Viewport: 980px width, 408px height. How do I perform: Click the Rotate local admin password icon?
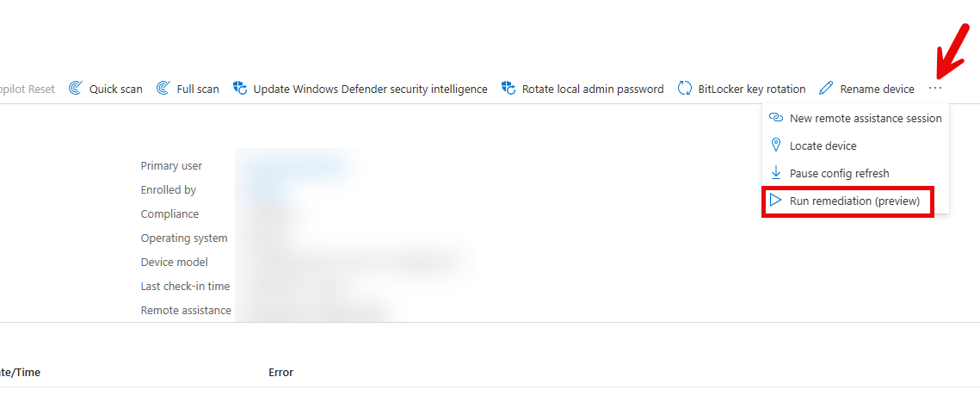pyautogui.click(x=508, y=89)
